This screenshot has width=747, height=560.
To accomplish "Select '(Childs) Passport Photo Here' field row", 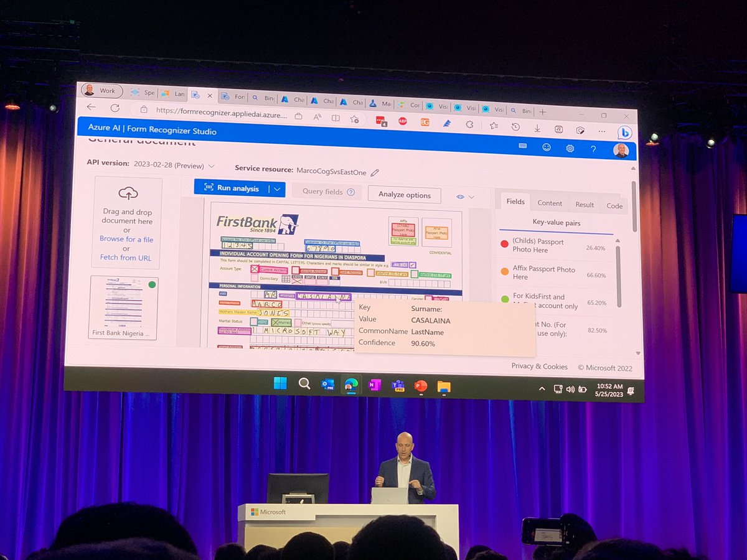I will tap(555, 245).
